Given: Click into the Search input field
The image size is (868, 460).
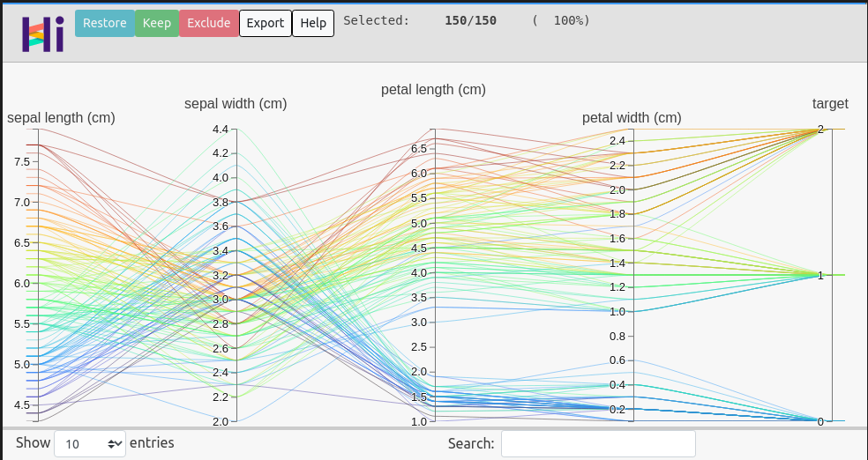Looking at the screenshot, I should 598,444.
